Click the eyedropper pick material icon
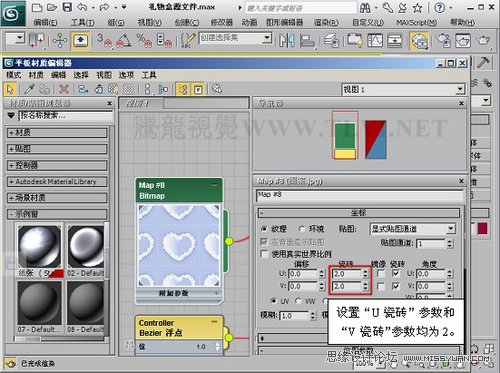 tap(29, 89)
